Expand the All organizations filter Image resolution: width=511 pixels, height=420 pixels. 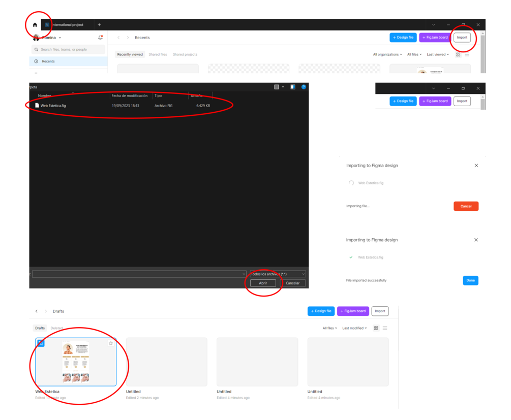click(x=387, y=54)
